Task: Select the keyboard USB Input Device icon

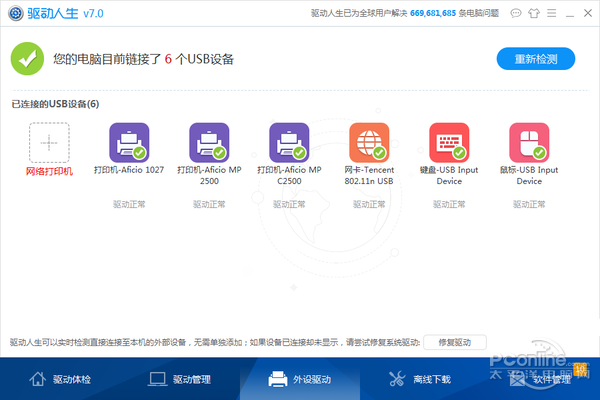Action: [x=449, y=142]
